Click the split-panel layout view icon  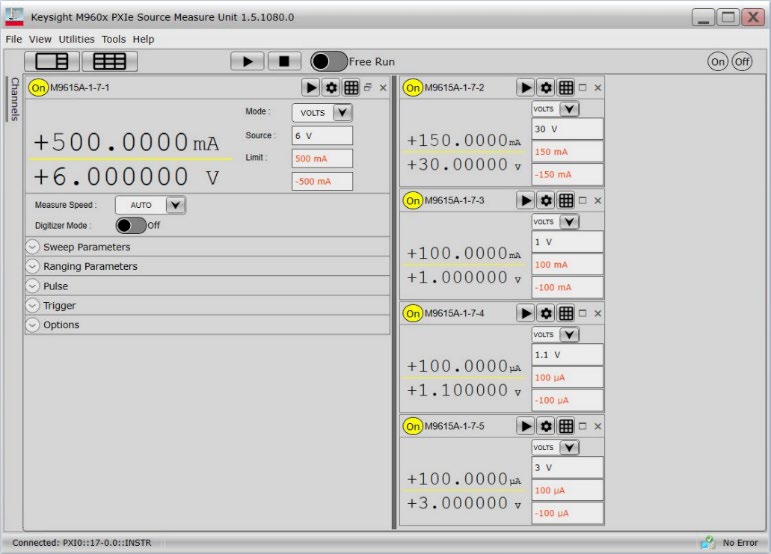click(51, 61)
